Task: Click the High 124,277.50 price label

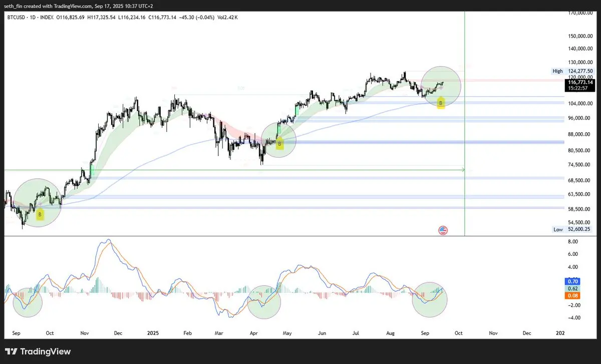Action: (572, 71)
